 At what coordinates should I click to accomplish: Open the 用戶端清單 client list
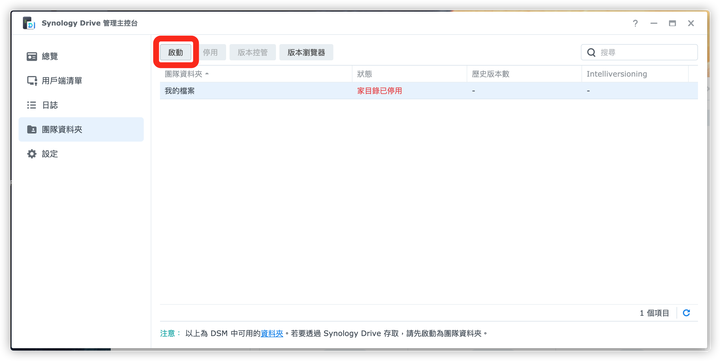81,81
